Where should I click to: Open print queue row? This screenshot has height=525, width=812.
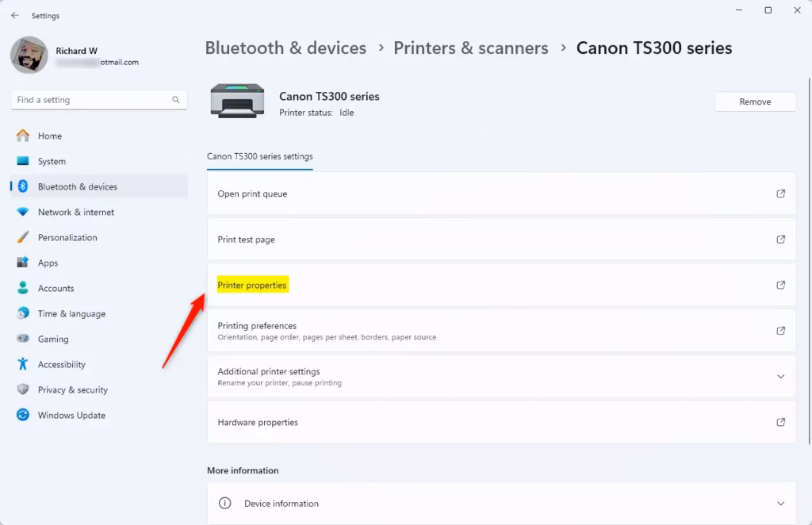coord(501,194)
